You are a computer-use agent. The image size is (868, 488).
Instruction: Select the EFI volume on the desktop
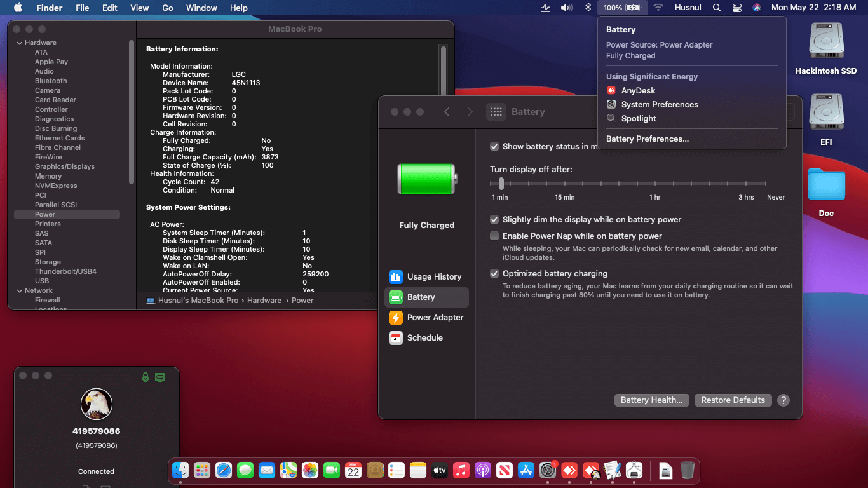point(826,119)
